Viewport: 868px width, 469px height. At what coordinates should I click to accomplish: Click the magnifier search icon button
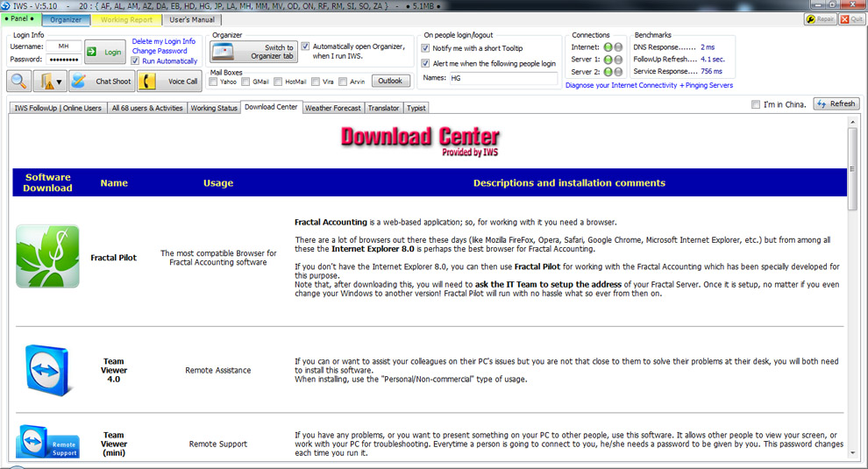coord(18,81)
